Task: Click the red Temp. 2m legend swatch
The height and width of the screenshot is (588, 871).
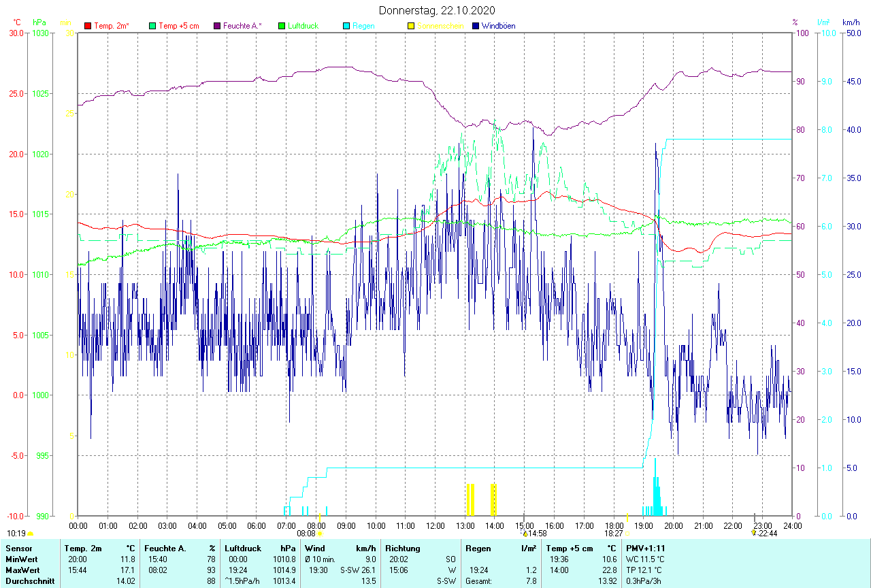Action: (88, 26)
